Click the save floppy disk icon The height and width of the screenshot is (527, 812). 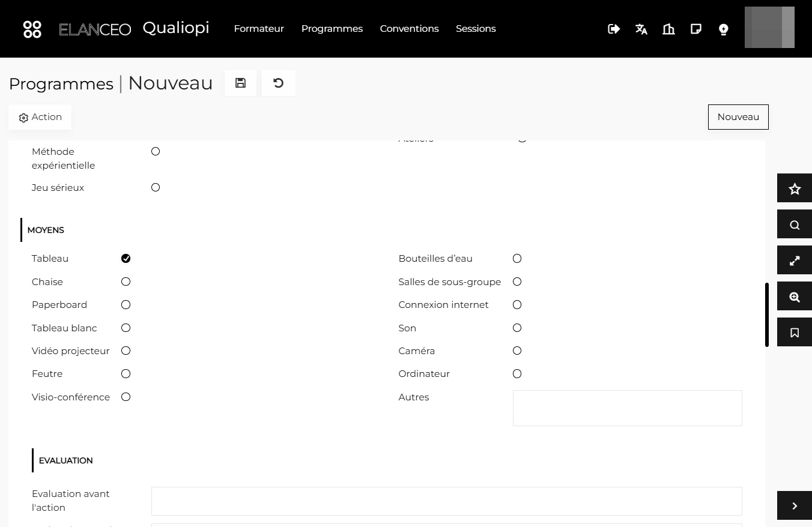pos(240,83)
